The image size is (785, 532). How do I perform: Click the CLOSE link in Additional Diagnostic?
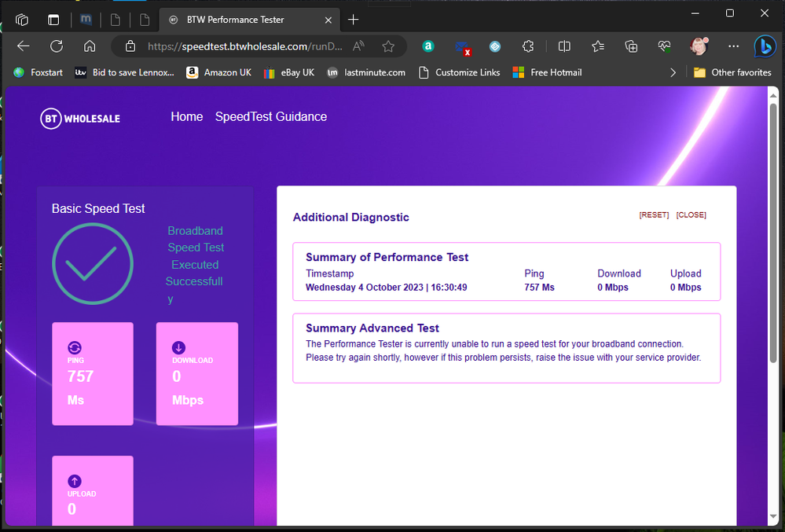point(691,215)
